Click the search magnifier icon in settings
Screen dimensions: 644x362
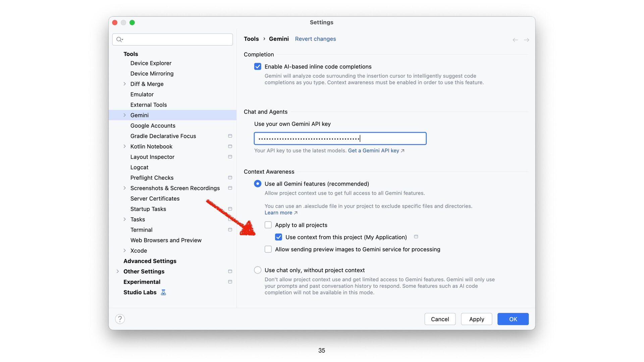tap(119, 40)
